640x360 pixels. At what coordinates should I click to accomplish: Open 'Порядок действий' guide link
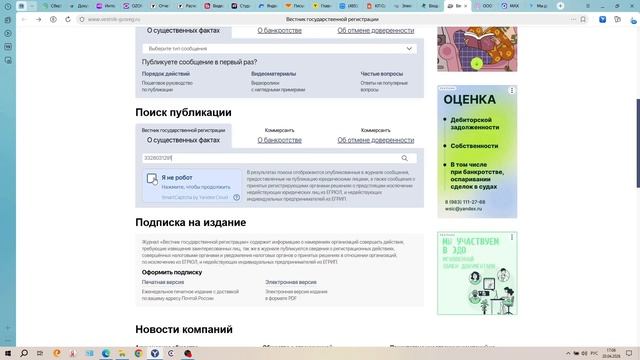click(166, 74)
